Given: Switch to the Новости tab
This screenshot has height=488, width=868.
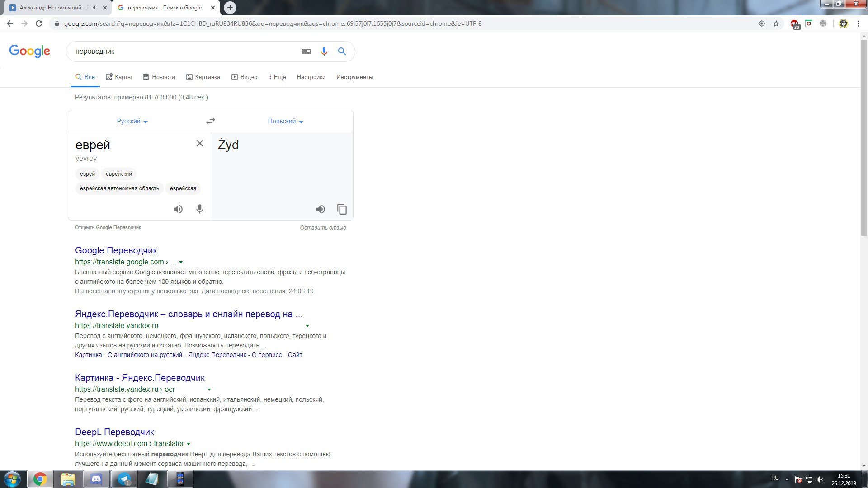Looking at the screenshot, I should (159, 77).
